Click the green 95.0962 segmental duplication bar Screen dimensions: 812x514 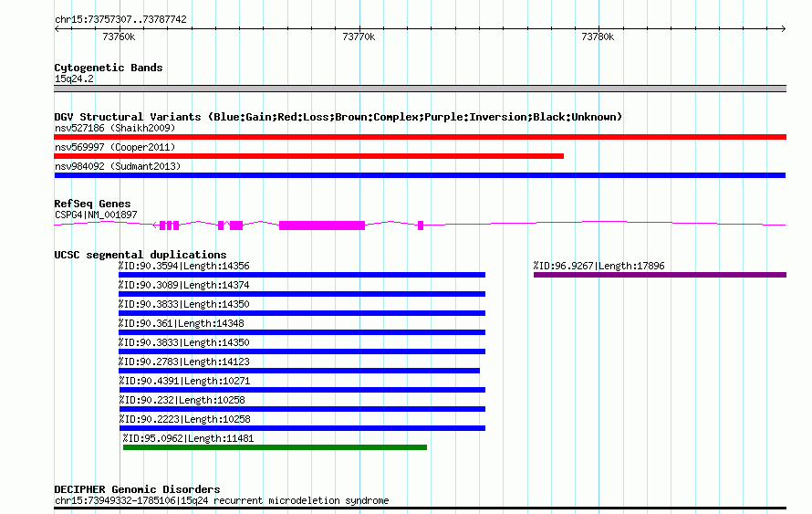[x=275, y=447]
